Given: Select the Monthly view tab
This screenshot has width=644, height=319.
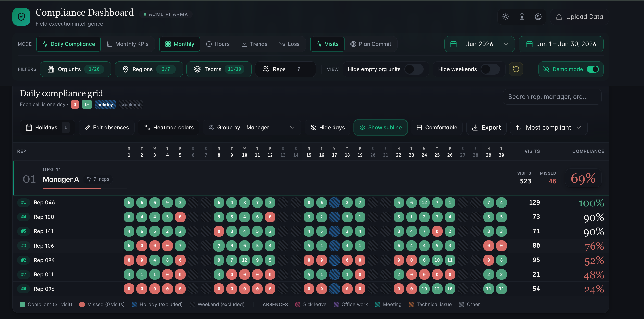Looking at the screenshot, I should point(179,44).
